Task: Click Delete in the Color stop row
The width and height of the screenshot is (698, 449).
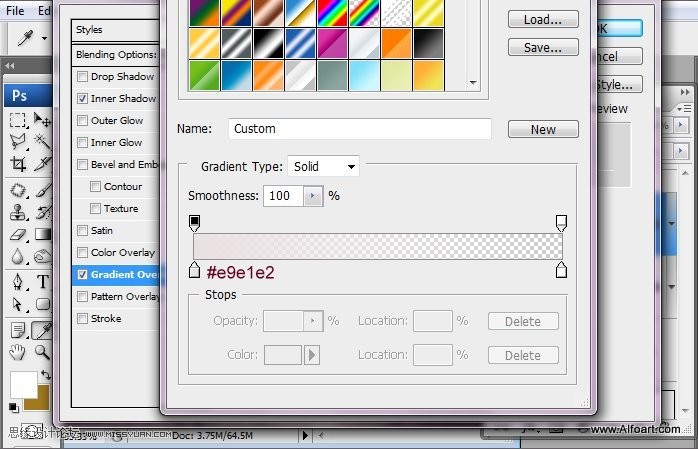Action: [x=523, y=356]
